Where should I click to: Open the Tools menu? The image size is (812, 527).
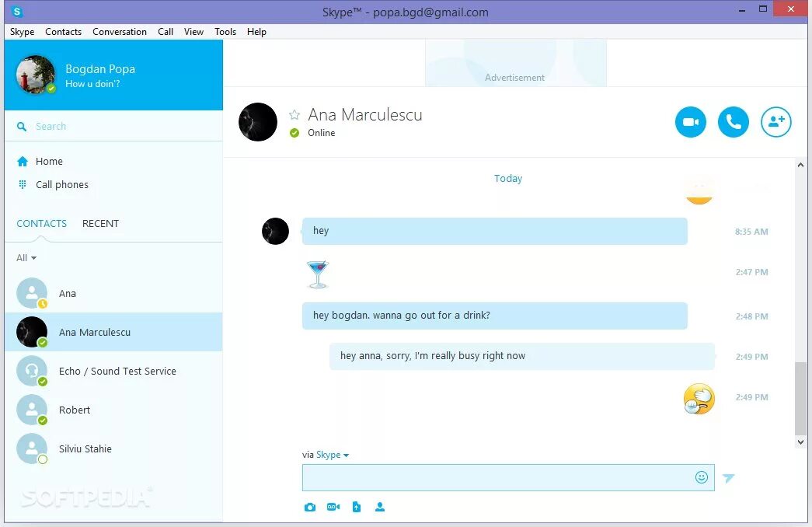tap(225, 32)
